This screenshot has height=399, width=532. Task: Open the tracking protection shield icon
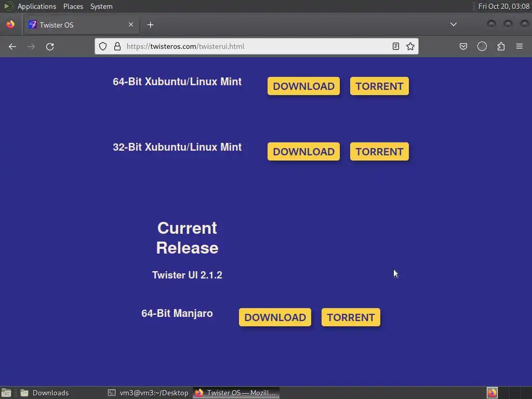point(103,46)
